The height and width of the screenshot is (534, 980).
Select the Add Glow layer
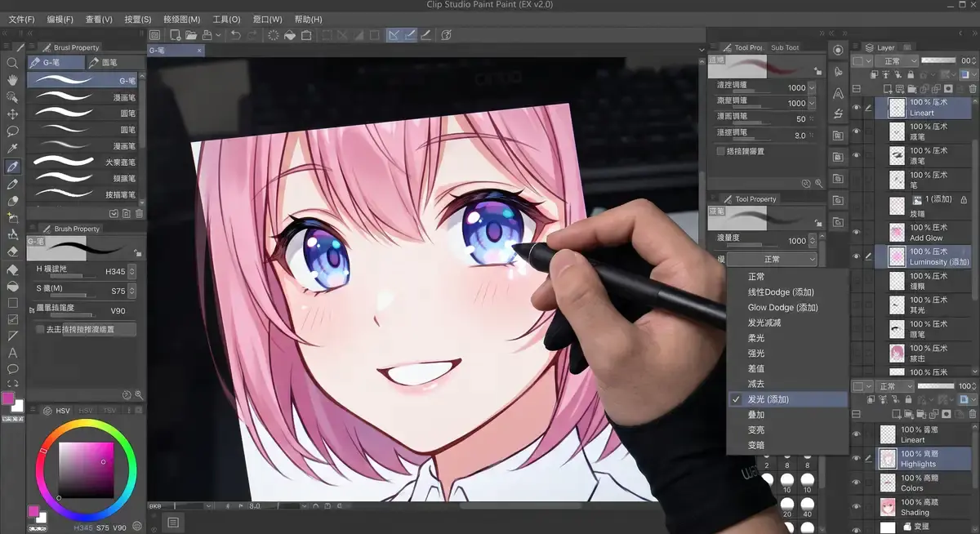pos(922,233)
